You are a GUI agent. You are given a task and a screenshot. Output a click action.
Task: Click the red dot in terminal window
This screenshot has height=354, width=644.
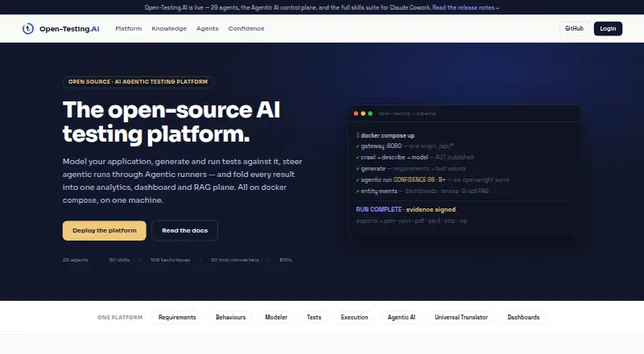click(x=356, y=113)
